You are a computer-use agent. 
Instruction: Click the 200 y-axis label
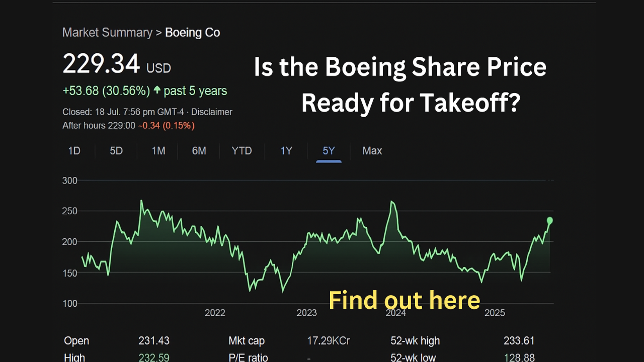coord(70,242)
